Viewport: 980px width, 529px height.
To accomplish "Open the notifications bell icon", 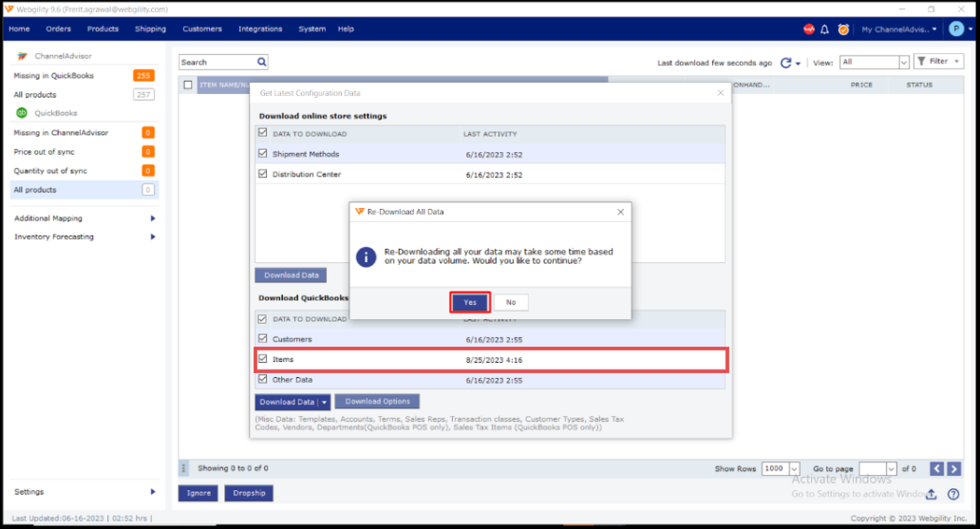I will pyautogui.click(x=825, y=29).
